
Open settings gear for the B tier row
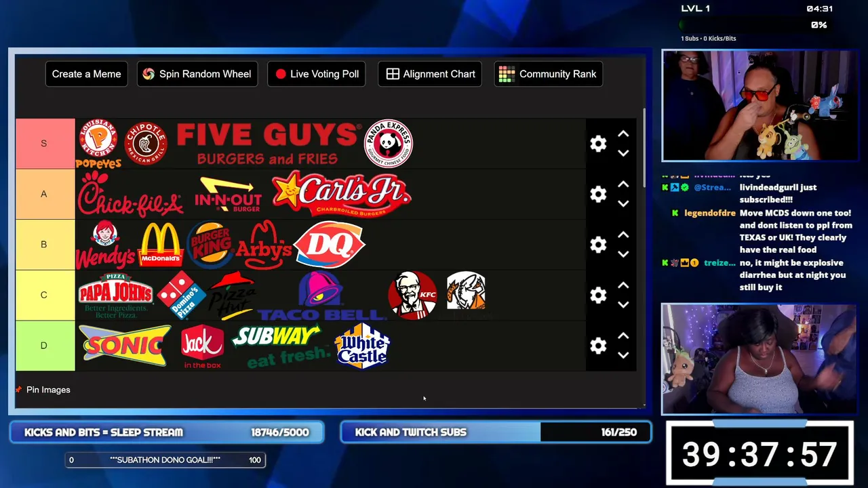pyautogui.click(x=598, y=245)
